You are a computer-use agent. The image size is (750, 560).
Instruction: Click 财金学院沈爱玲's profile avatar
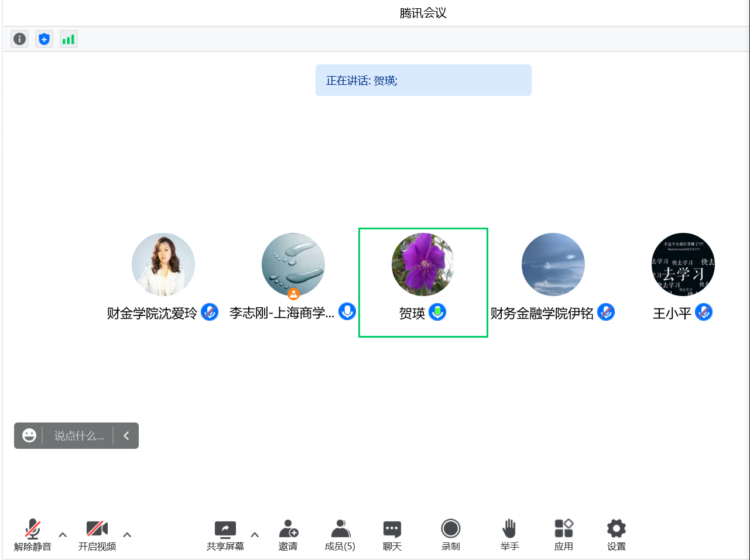(x=163, y=264)
